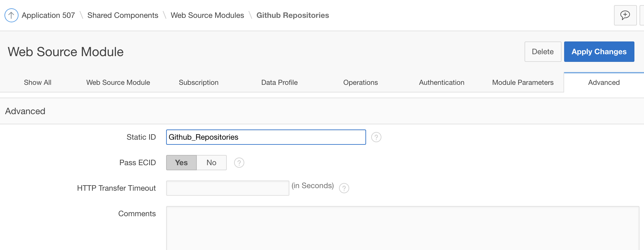
Task: Go to Web Source Modules breadcrumb
Action: 207,15
